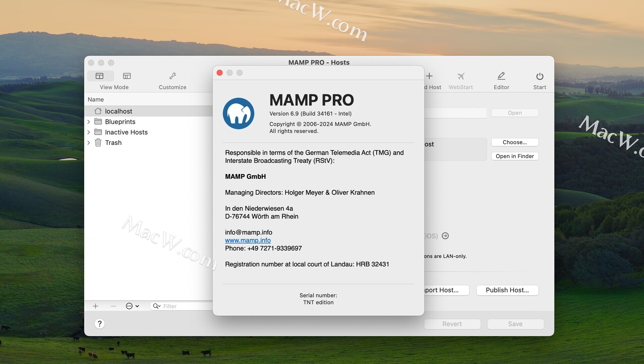
Task: Open the Customize wrench tool
Action: (172, 76)
